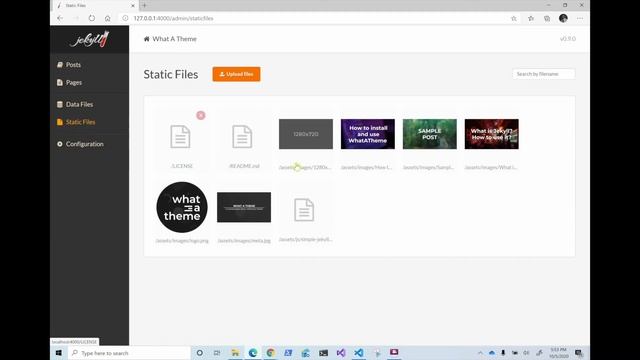Click the taskbar clock
This screenshot has height=360, width=640.
click(558, 353)
